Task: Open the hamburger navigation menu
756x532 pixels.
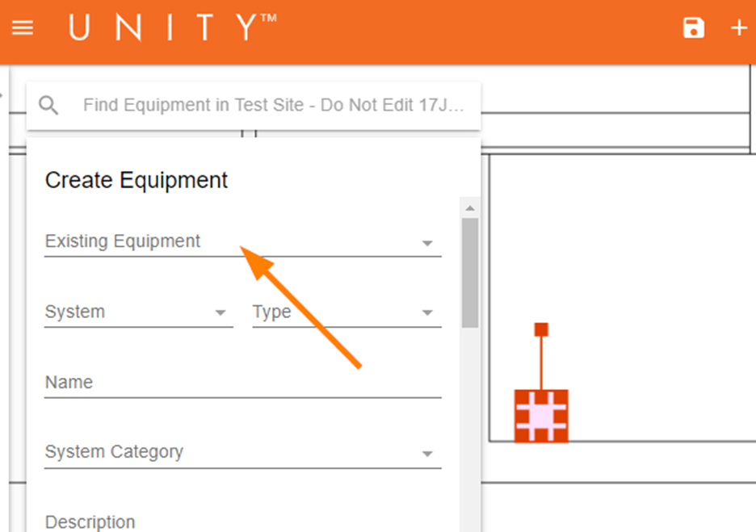Action: [x=22, y=28]
